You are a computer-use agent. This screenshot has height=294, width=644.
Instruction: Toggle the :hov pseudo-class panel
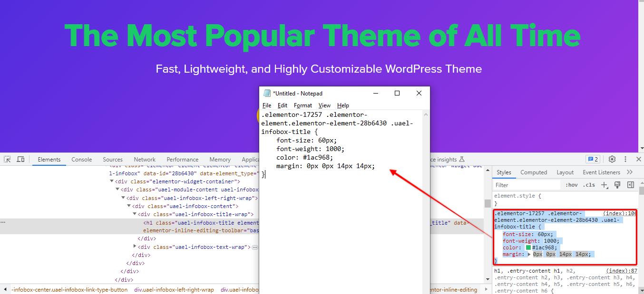click(571, 185)
